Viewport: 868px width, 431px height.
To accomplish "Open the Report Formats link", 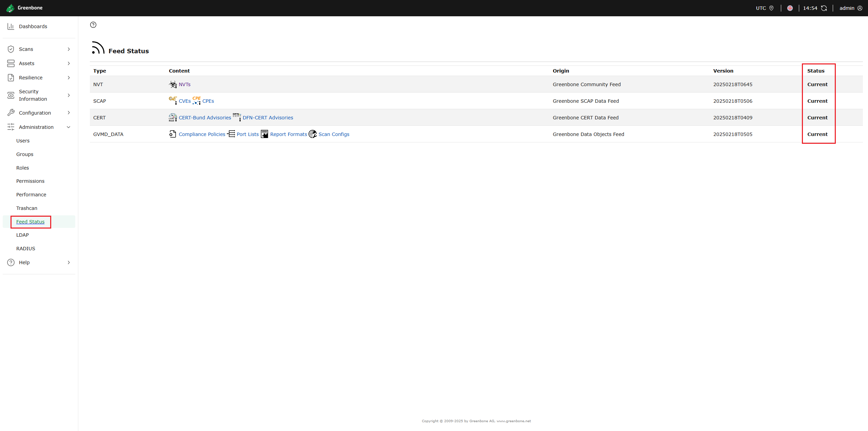I will click(x=288, y=134).
